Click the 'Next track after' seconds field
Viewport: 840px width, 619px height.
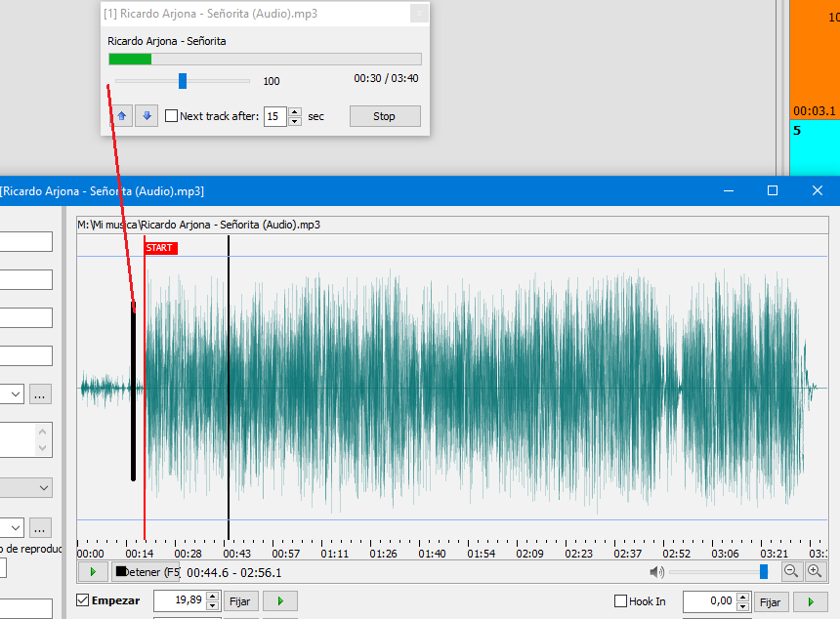coord(275,116)
